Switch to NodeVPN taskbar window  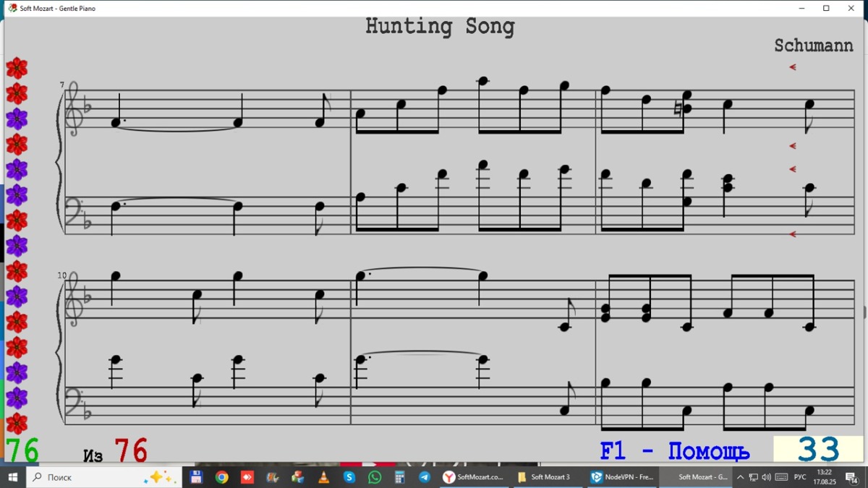[x=621, y=477]
